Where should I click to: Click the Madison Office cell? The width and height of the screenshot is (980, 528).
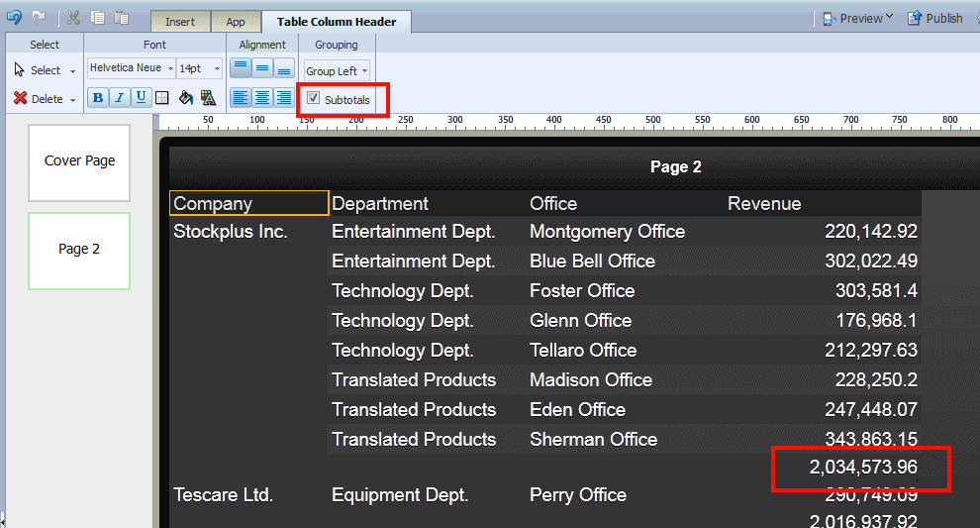591,379
